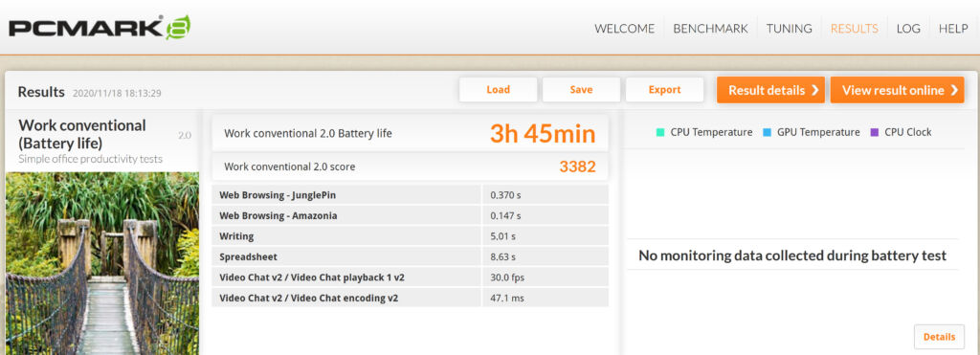Switch to the Benchmark tab

[710, 28]
